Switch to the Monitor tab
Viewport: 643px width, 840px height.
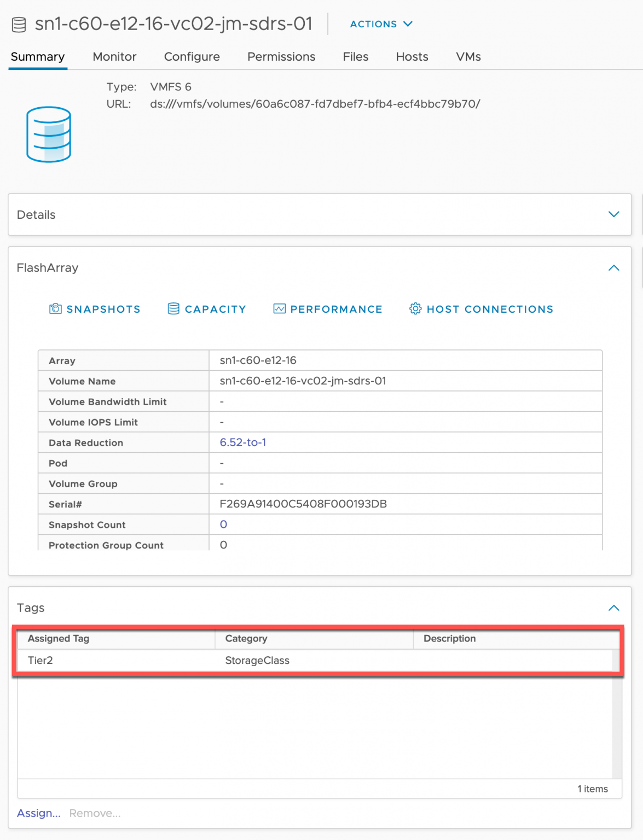(114, 57)
